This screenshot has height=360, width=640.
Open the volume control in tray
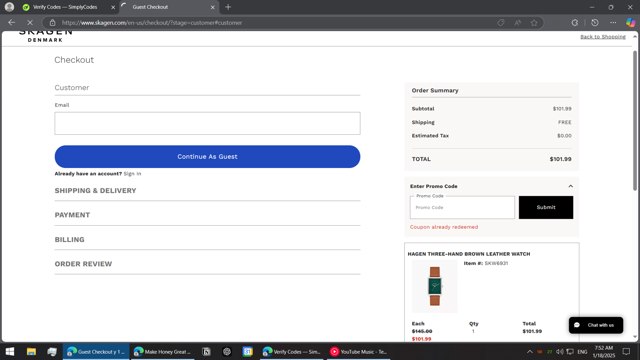[x=560, y=351]
